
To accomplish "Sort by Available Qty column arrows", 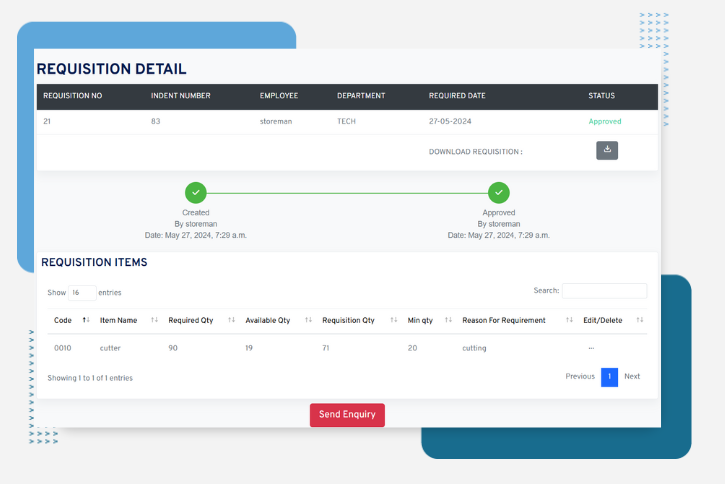I will 307,320.
